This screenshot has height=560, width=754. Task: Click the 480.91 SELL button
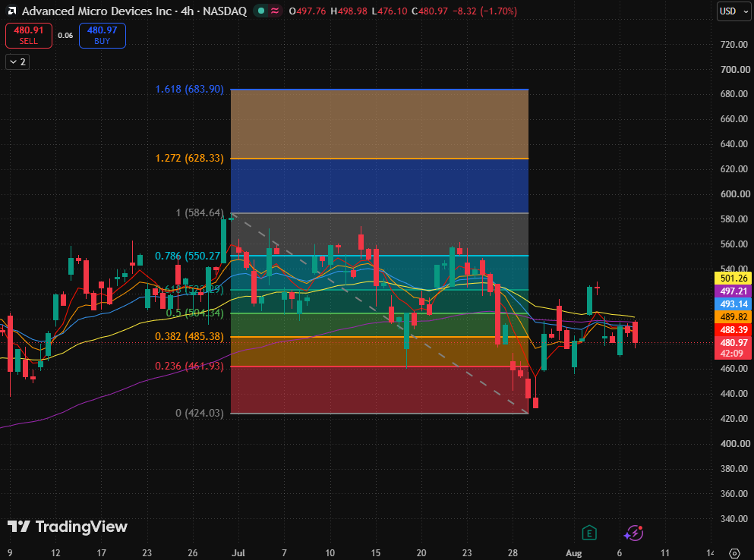coord(29,36)
